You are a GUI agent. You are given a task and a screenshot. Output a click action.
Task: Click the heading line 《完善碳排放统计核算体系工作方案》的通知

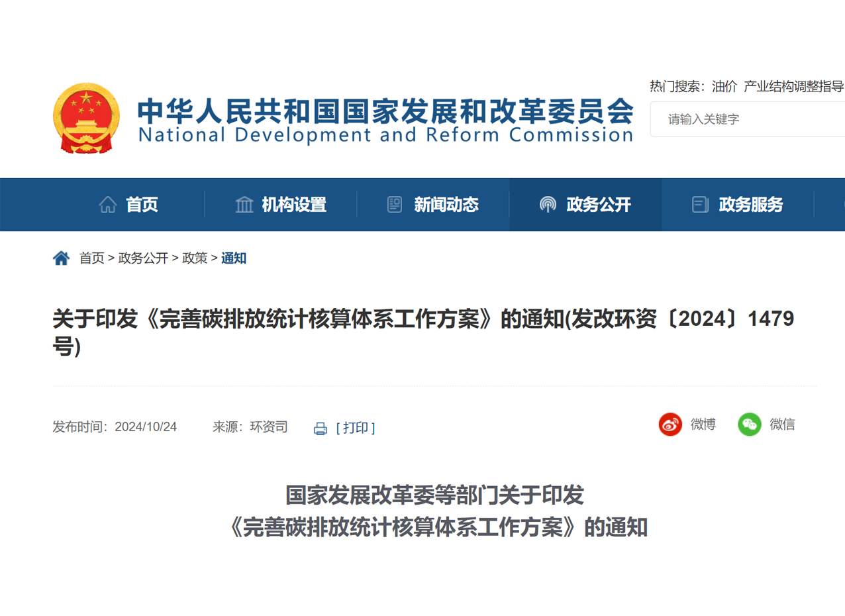pos(435,527)
